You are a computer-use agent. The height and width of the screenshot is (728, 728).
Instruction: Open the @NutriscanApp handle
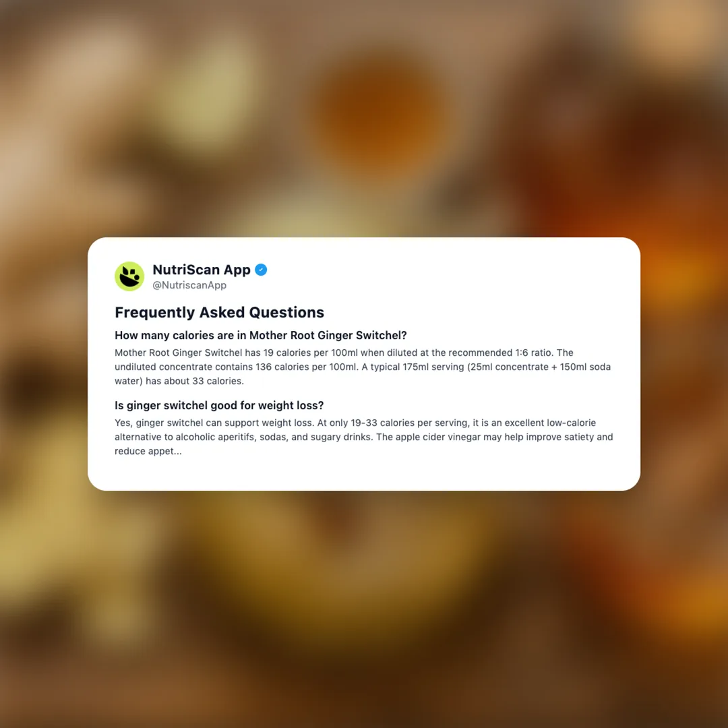coord(189,285)
